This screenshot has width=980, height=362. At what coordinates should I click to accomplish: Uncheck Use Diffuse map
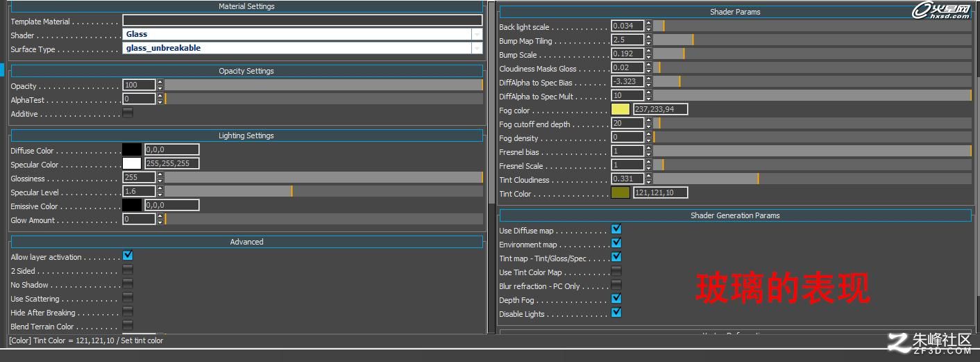(616, 229)
